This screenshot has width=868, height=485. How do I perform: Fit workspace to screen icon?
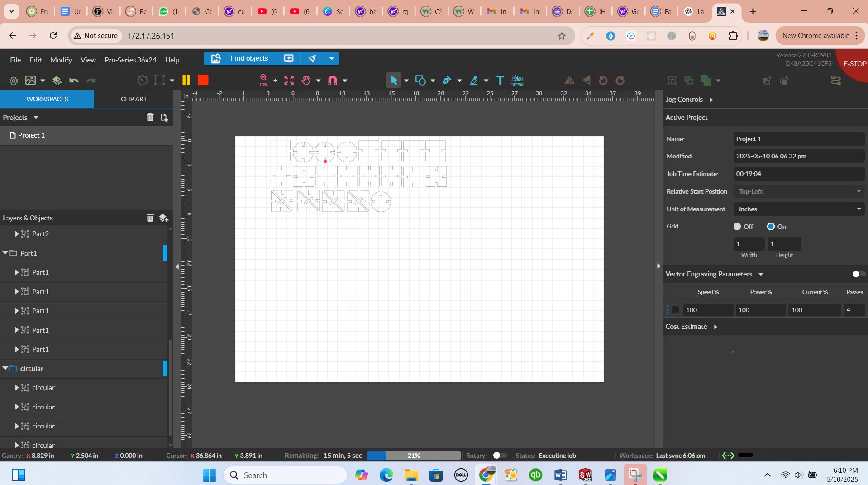289,81
